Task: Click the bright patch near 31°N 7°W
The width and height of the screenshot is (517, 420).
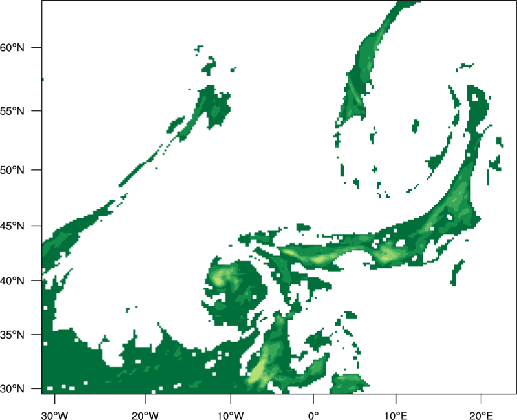Action: point(257,372)
